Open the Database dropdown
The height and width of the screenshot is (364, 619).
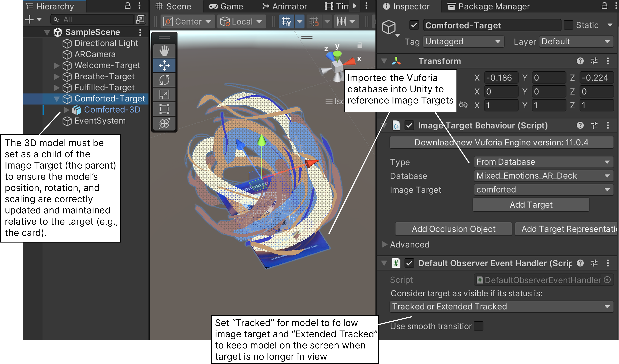tap(544, 176)
